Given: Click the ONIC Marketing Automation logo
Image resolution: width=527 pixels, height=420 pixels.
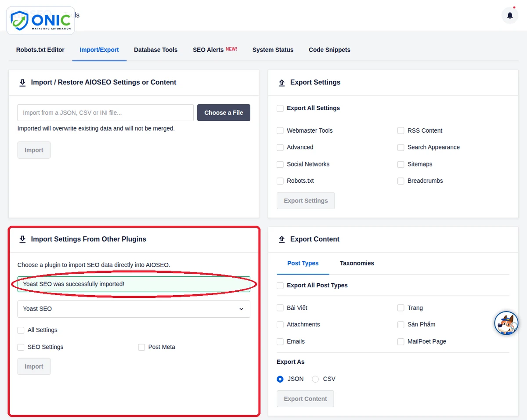Looking at the screenshot, I should coord(41,21).
